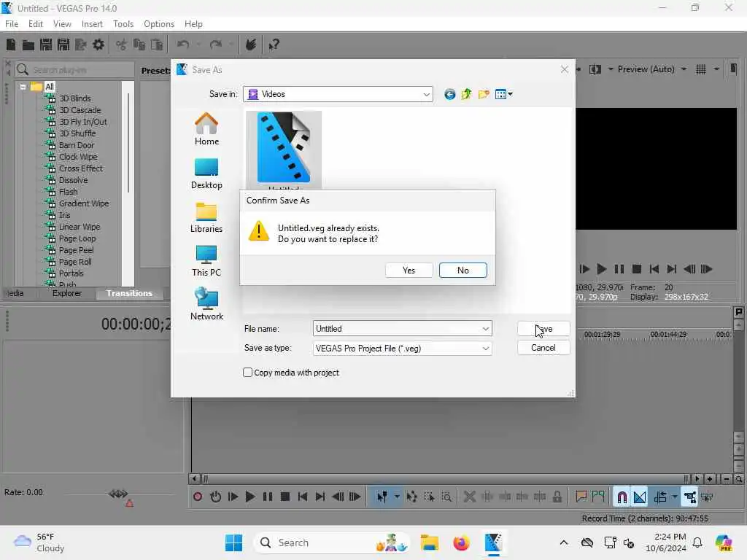Select the Page Peel transition
This screenshot has width=747, height=560.
click(x=76, y=250)
